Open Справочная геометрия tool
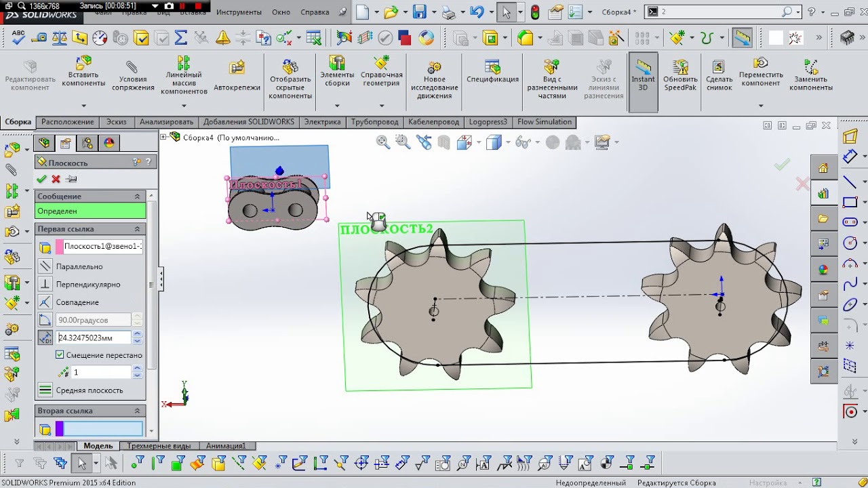This screenshot has width=868, height=488. click(382, 72)
